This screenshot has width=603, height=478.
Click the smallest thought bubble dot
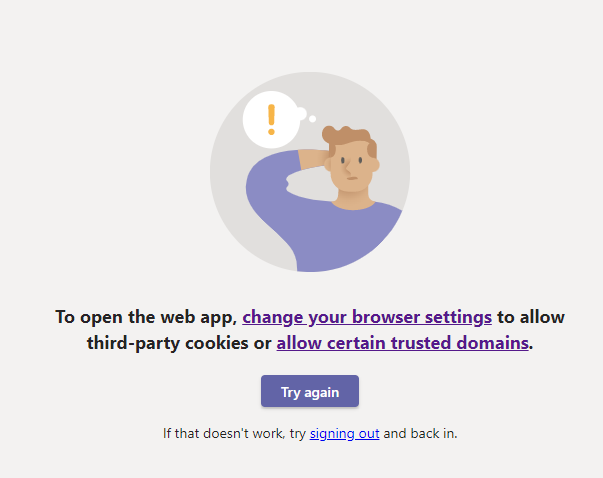pyautogui.click(x=313, y=119)
